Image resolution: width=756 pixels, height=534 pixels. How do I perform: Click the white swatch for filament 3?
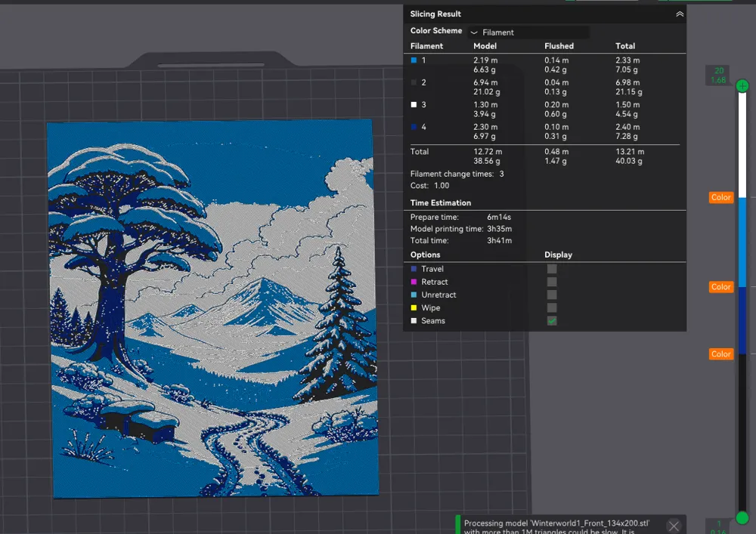click(x=414, y=104)
